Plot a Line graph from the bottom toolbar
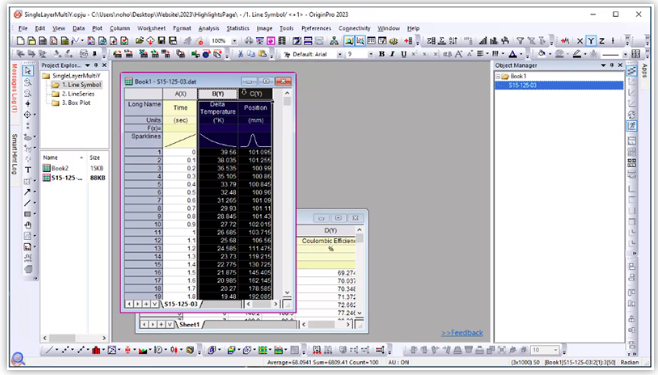Screen dimensions: 658x375 49,350
